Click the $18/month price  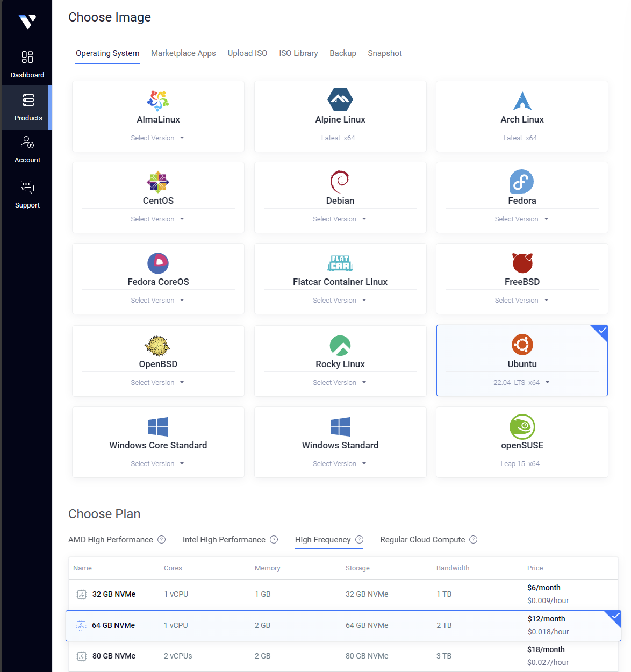(x=546, y=649)
